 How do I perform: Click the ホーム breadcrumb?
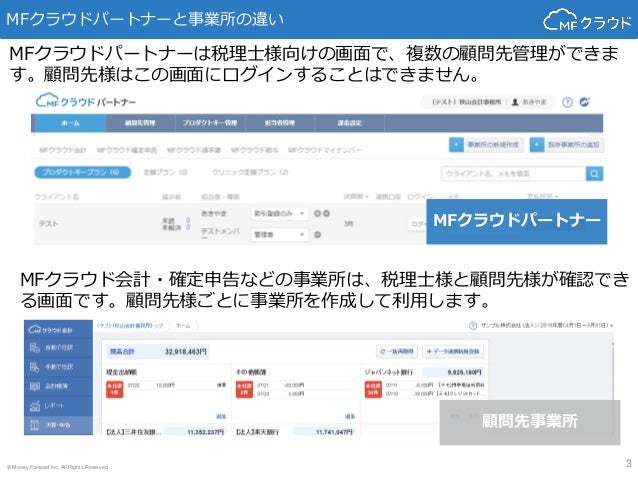[183, 326]
